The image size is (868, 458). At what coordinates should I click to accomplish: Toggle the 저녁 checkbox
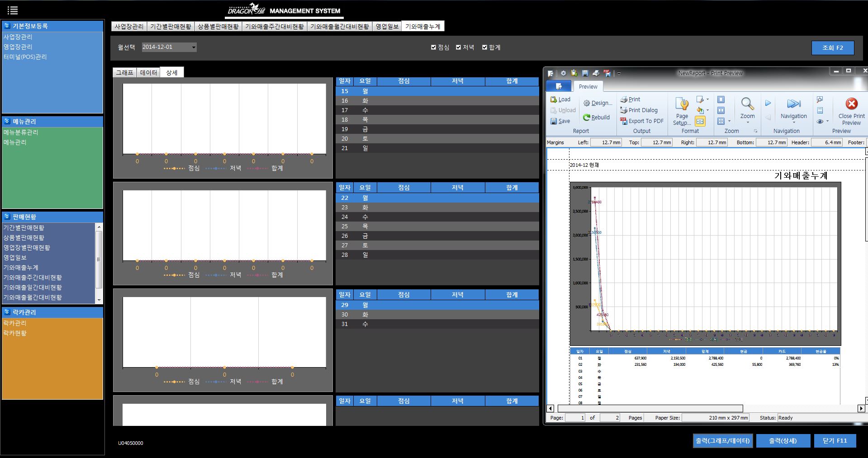[458, 47]
